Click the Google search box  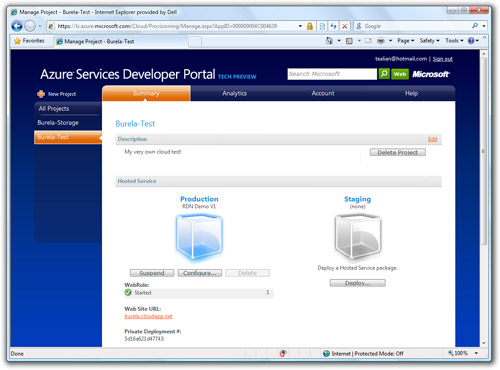pyautogui.click(x=412, y=26)
